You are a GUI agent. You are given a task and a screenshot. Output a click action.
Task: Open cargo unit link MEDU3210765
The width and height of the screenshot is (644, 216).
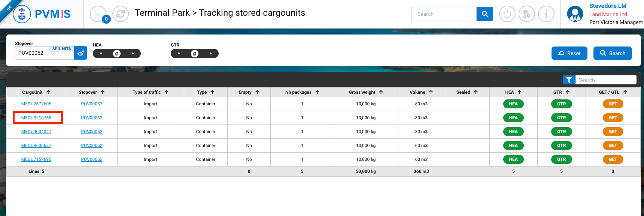[36, 118]
